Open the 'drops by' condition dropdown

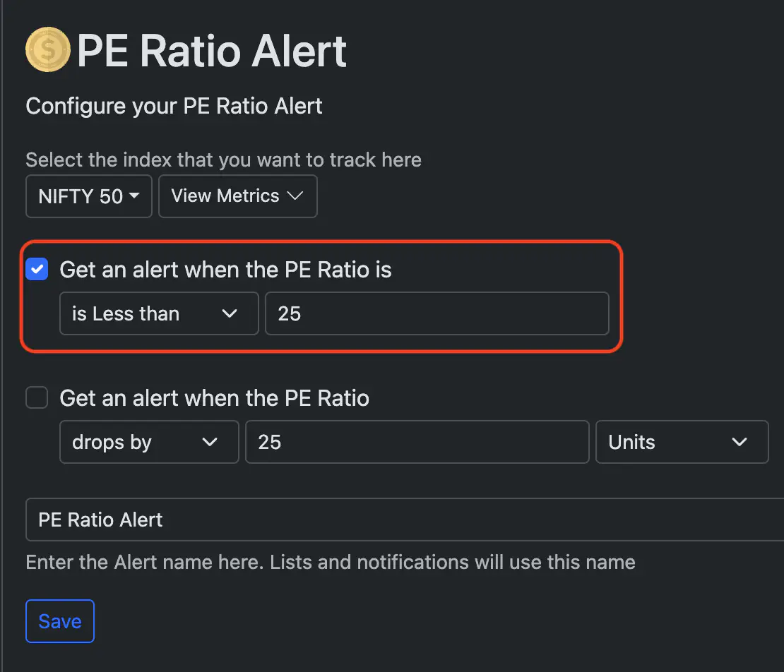[x=149, y=442]
